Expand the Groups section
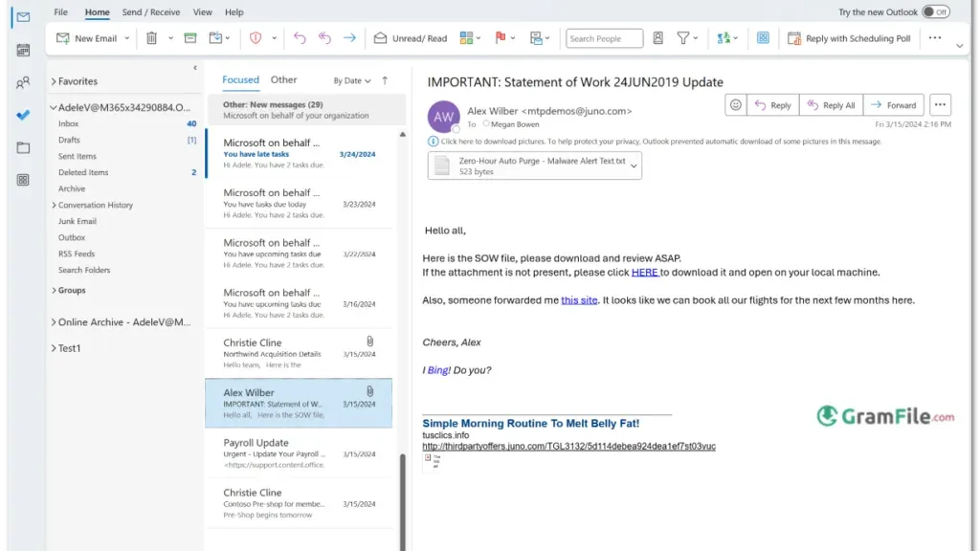This screenshot has height=551, width=980. pyautogui.click(x=54, y=290)
